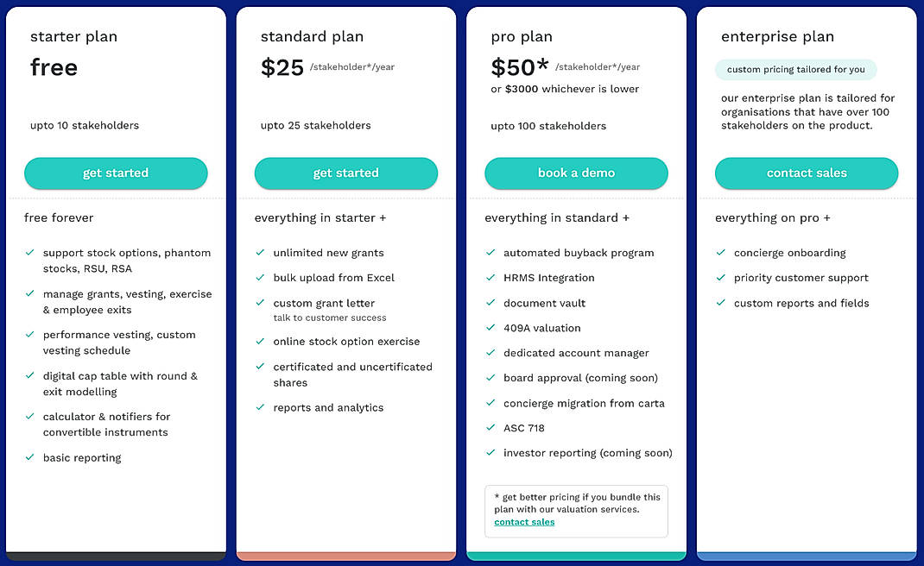Click the checkmark next to 'unlimited new grants'
This screenshot has width=924, height=566.
(x=259, y=253)
